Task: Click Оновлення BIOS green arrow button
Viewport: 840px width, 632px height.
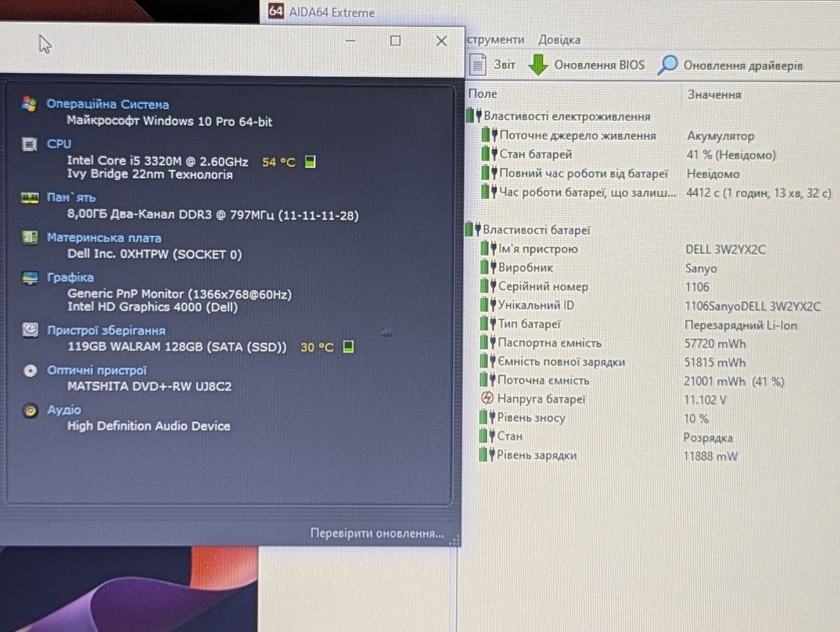Action: (x=587, y=65)
